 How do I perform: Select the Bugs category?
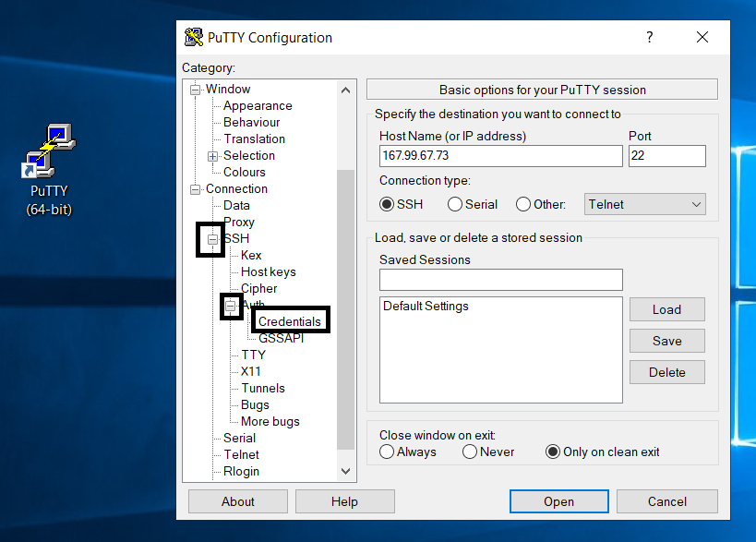coord(255,405)
